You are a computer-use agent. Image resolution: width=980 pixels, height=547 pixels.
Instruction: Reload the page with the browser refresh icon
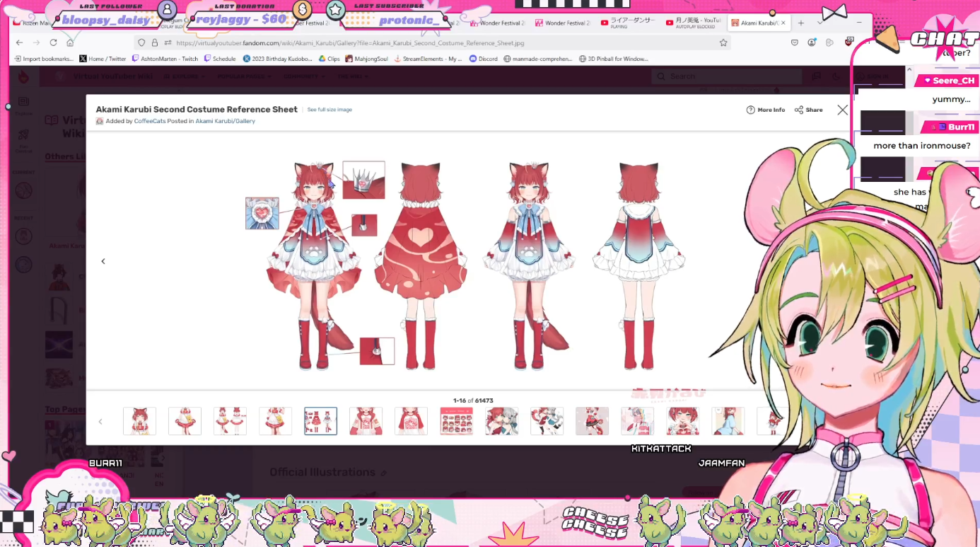(x=53, y=43)
